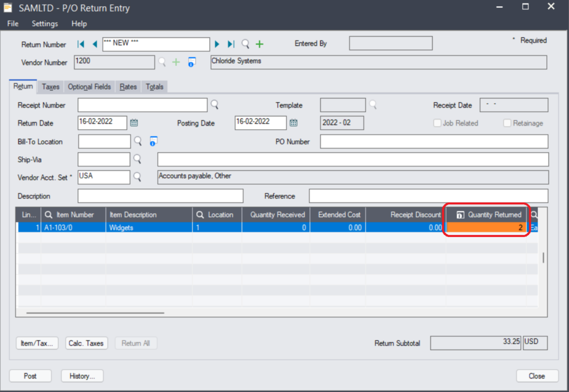The width and height of the screenshot is (569, 392).
Task: Jump to last Return Number record
Action: coord(231,44)
